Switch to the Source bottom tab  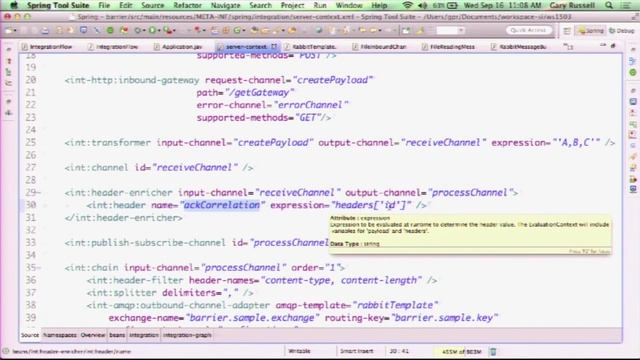coord(30,335)
